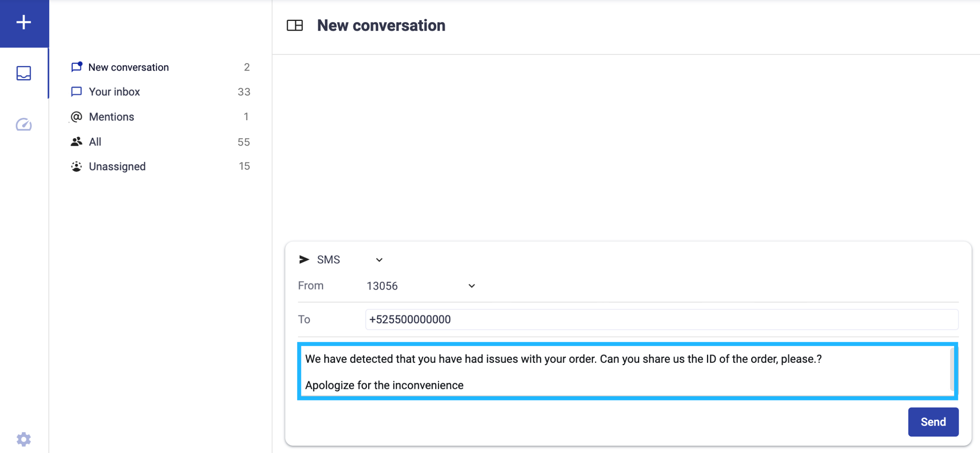980x453 pixels.
Task: Open the Mentions list
Action: coord(112,117)
